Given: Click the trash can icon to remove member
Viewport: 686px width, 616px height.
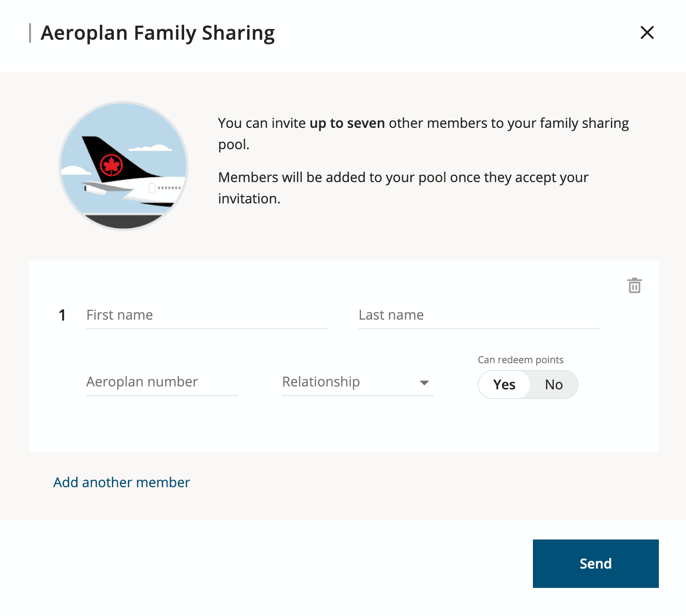Looking at the screenshot, I should (635, 286).
